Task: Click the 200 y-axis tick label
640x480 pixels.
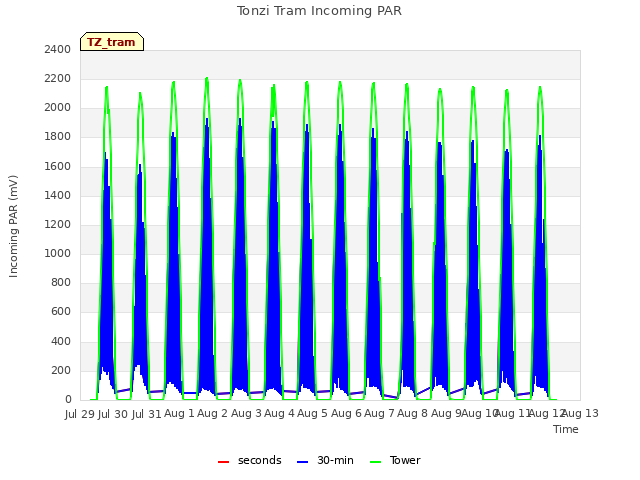Action: tap(61, 370)
